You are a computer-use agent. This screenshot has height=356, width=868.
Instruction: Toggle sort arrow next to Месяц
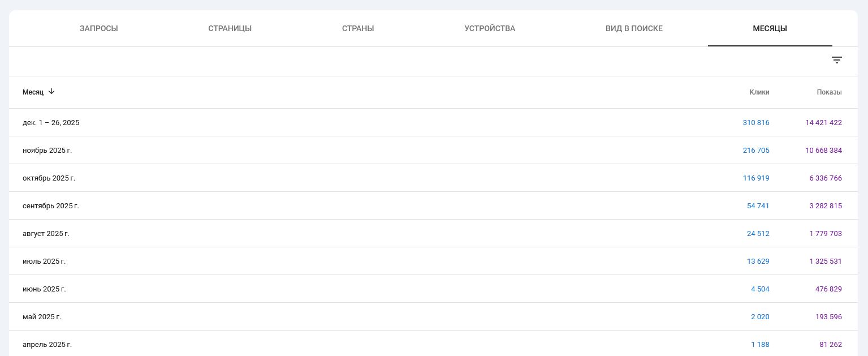click(x=51, y=92)
